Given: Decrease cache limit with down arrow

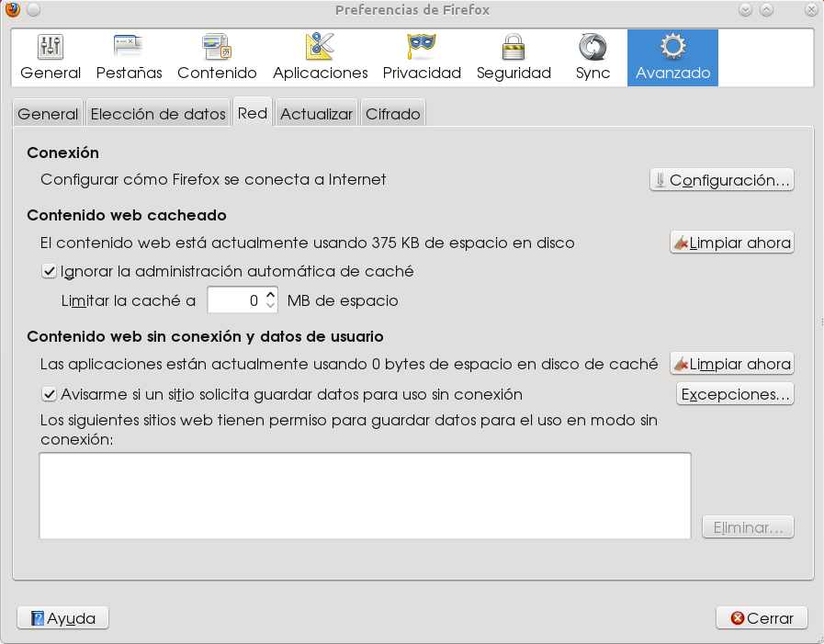Looking at the screenshot, I should click(x=271, y=306).
